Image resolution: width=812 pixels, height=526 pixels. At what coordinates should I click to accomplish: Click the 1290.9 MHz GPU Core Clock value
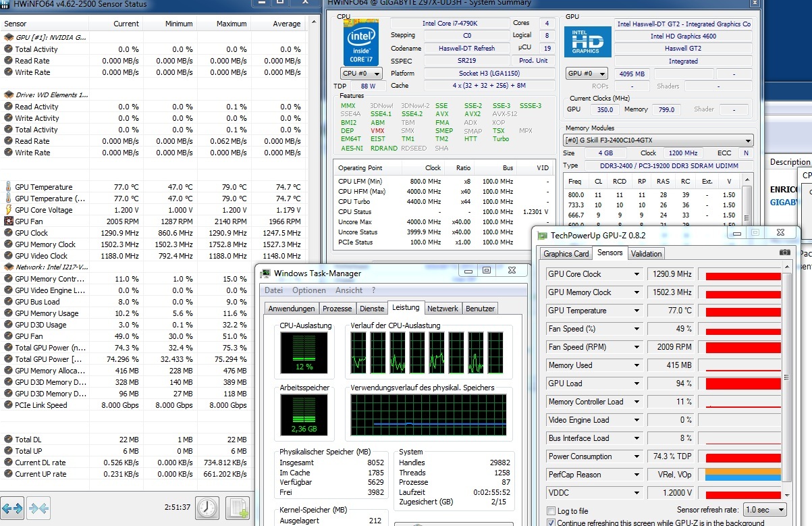coord(671,274)
